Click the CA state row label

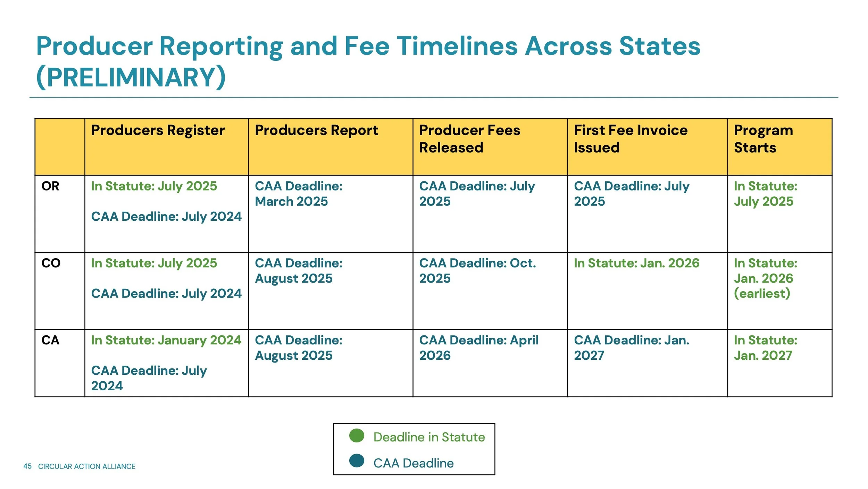tap(50, 340)
